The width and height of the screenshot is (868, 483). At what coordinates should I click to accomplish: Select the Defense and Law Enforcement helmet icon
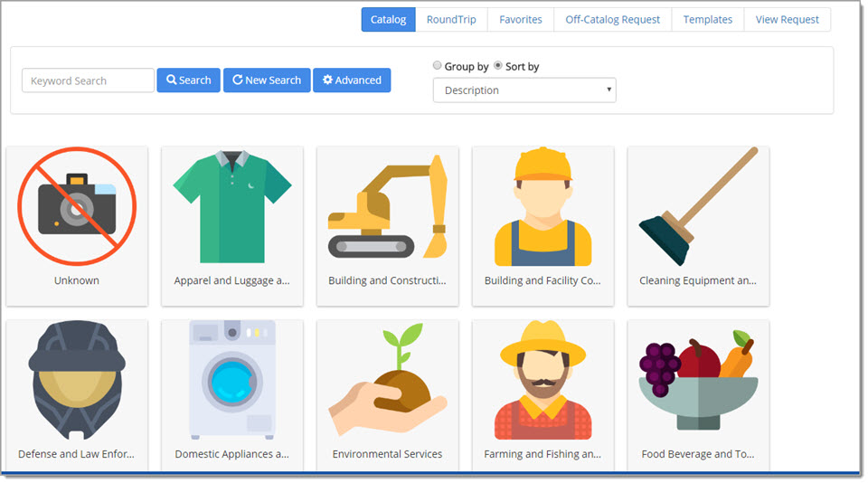tap(77, 380)
